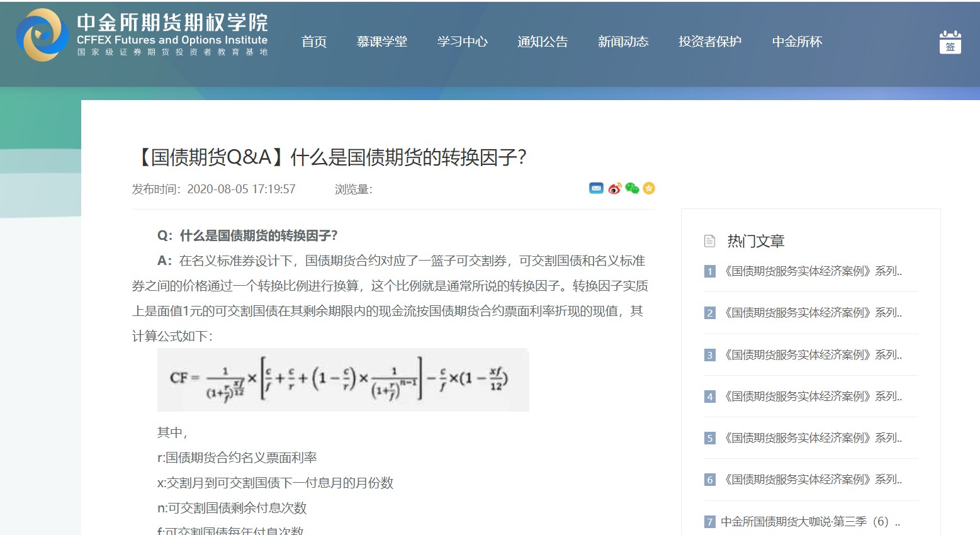Share the article via WeChat icon

632,188
